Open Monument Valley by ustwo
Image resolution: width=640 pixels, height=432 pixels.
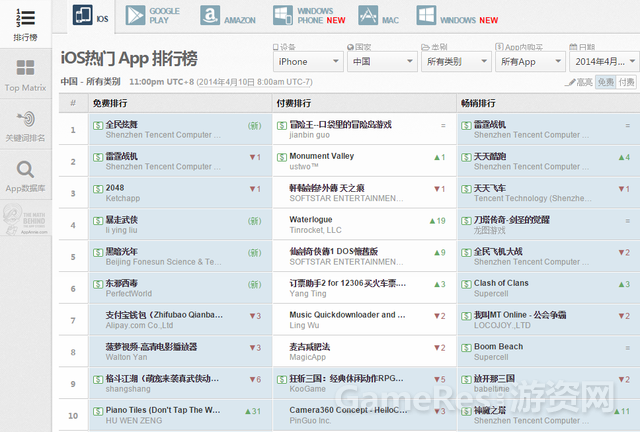point(322,156)
